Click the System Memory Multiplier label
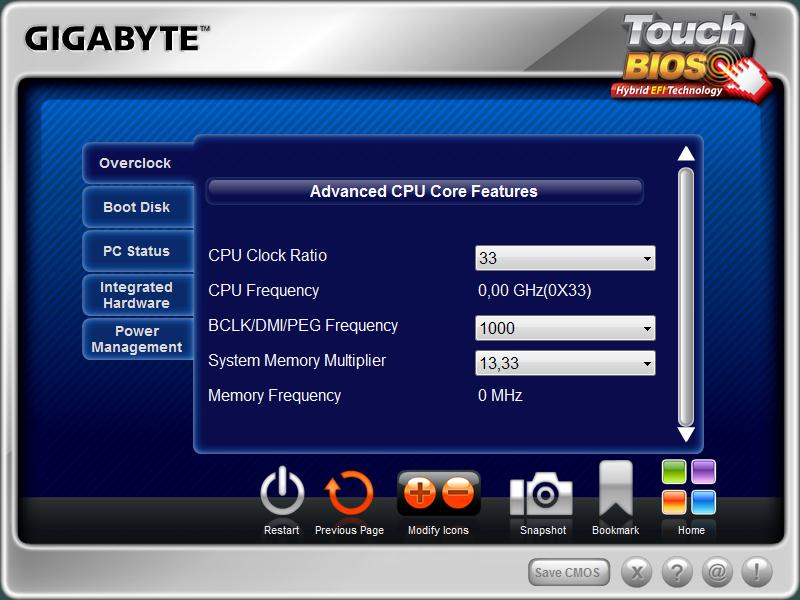 click(x=297, y=361)
